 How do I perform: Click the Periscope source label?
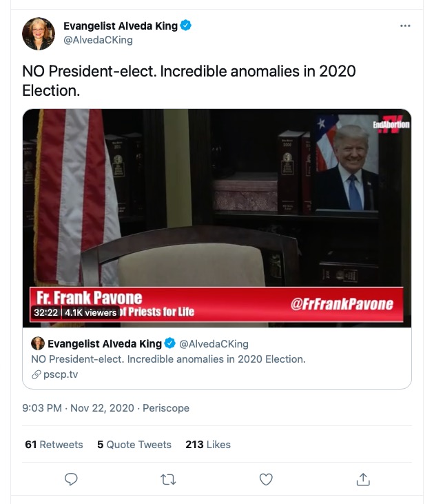[x=166, y=408]
